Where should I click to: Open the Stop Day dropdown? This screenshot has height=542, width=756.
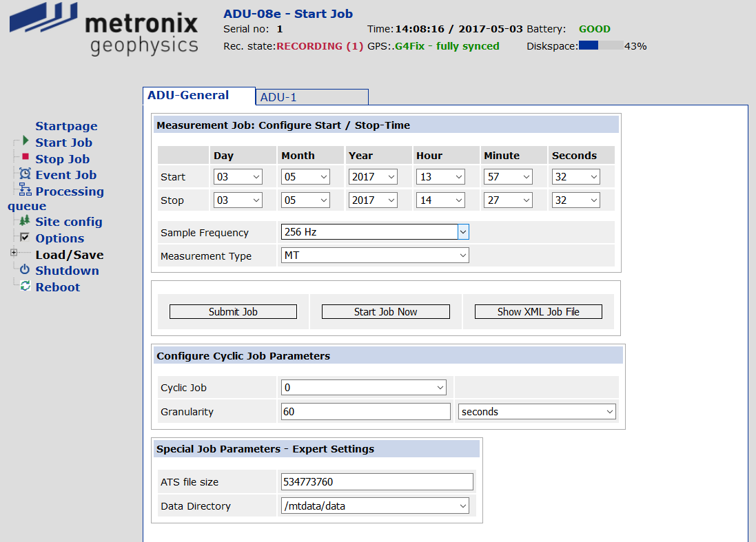pyautogui.click(x=238, y=200)
